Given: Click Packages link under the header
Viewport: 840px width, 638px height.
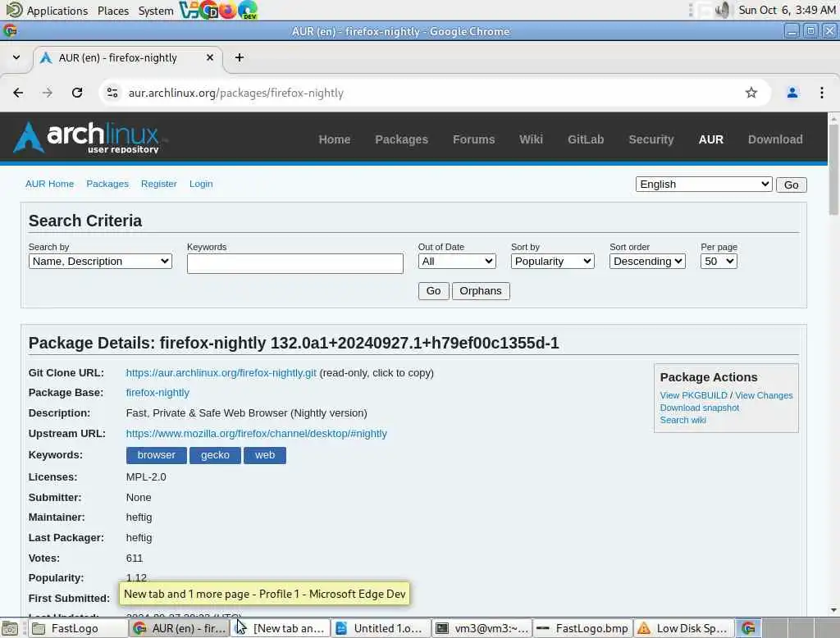Looking at the screenshot, I should [x=107, y=184].
